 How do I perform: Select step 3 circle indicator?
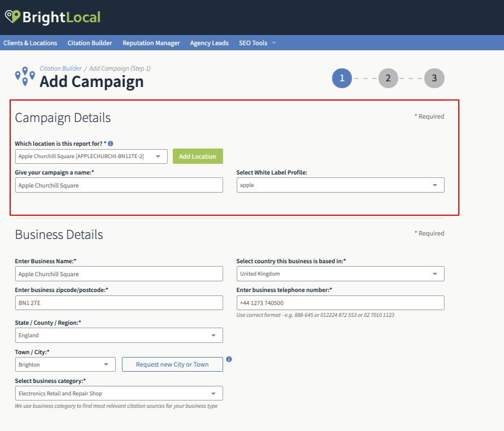[x=435, y=78]
